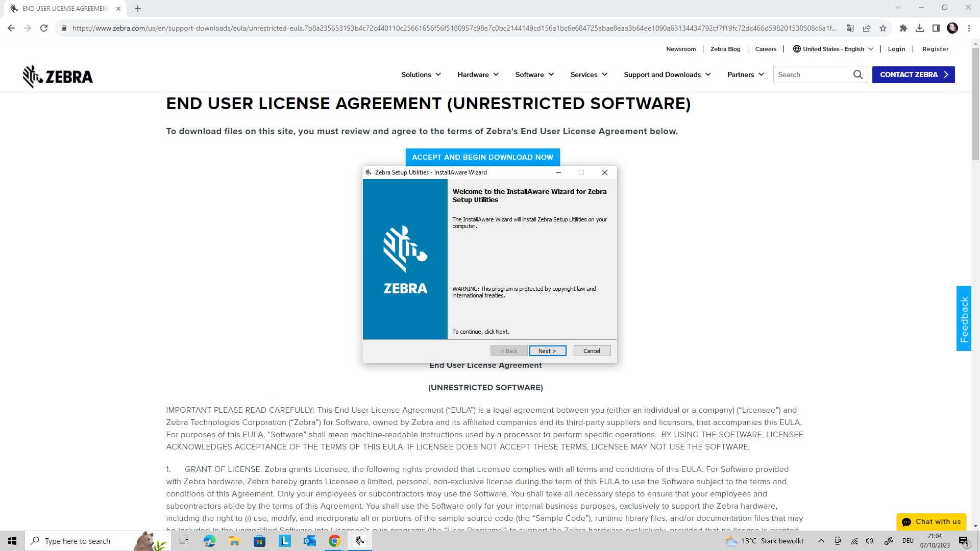The width and height of the screenshot is (980, 551).
Task: Click the translate page icon
Action: [x=850, y=28]
